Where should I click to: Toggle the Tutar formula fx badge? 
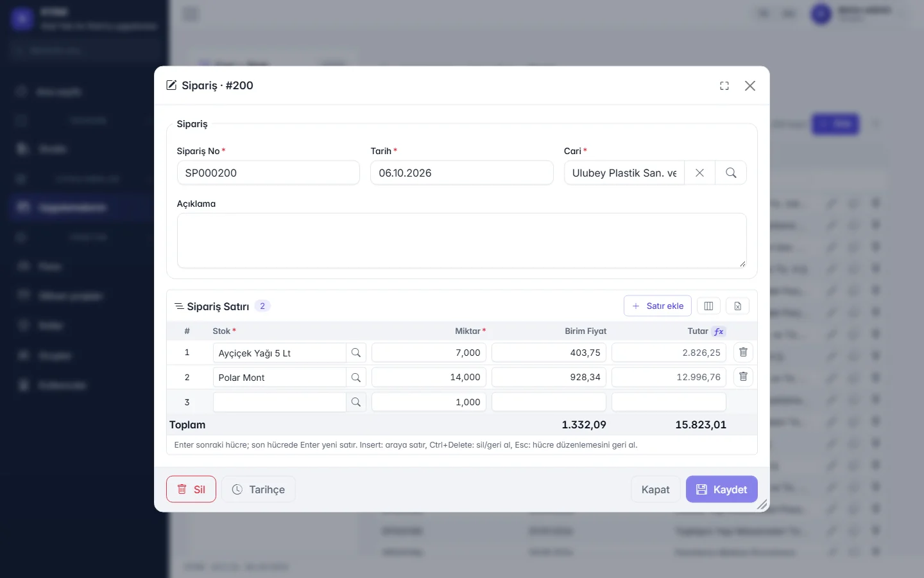(x=719, y=331)
